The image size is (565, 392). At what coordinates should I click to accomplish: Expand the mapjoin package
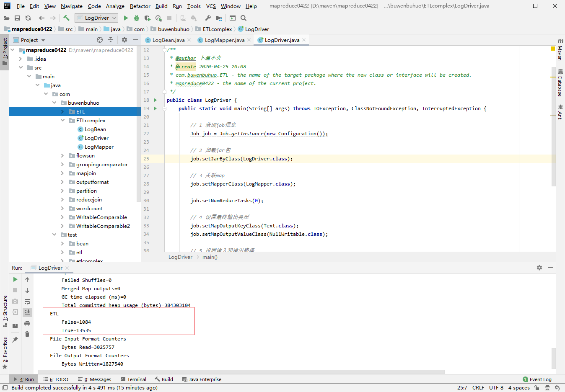[x=62, y=173]
